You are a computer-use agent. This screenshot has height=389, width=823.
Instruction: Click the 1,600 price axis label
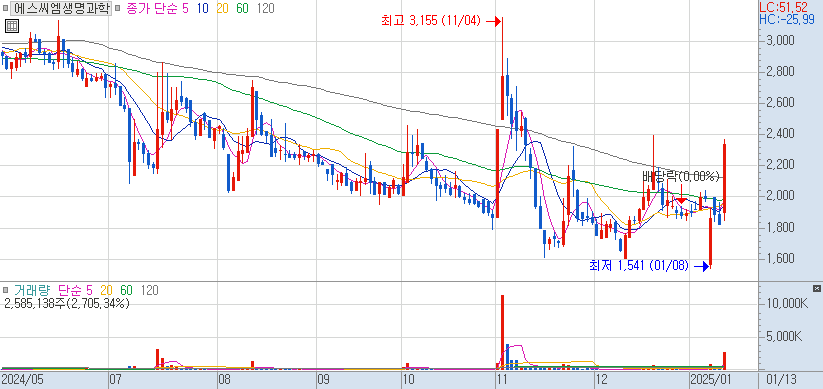click(779, 259)
